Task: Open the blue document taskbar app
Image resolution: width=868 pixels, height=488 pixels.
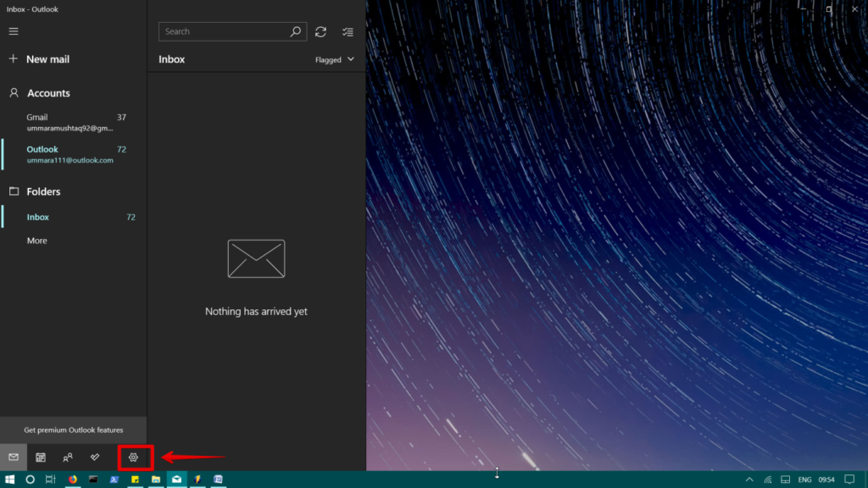Action: tap(218, 480)
